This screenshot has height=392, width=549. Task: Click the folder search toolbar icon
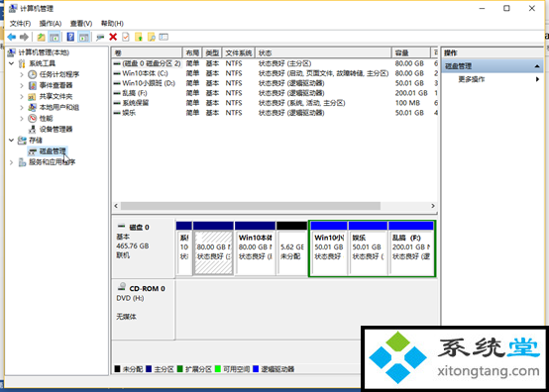pos(152,37)
